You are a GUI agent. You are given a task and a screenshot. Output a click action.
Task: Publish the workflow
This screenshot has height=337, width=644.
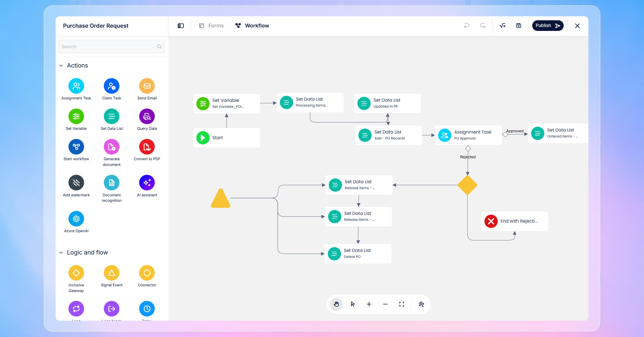pos(548,26)
